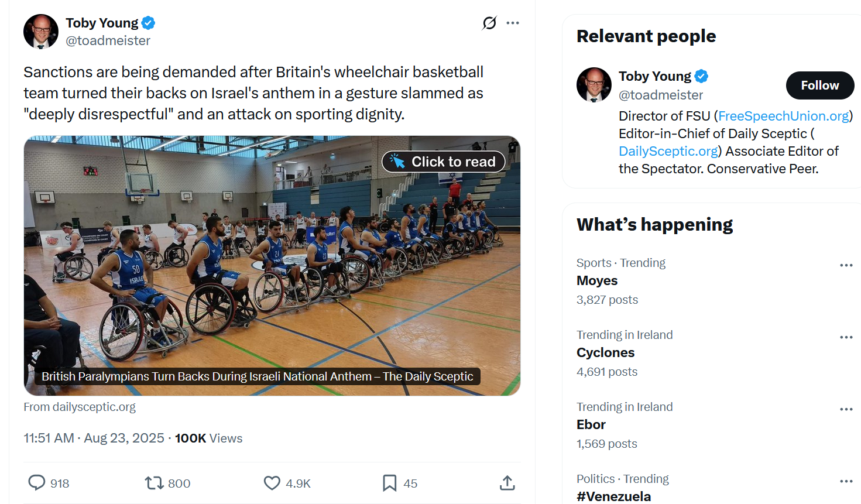Click the share icon
Image resolution: width=861 pixels, height=504 pixels.
tap(507, 483)
